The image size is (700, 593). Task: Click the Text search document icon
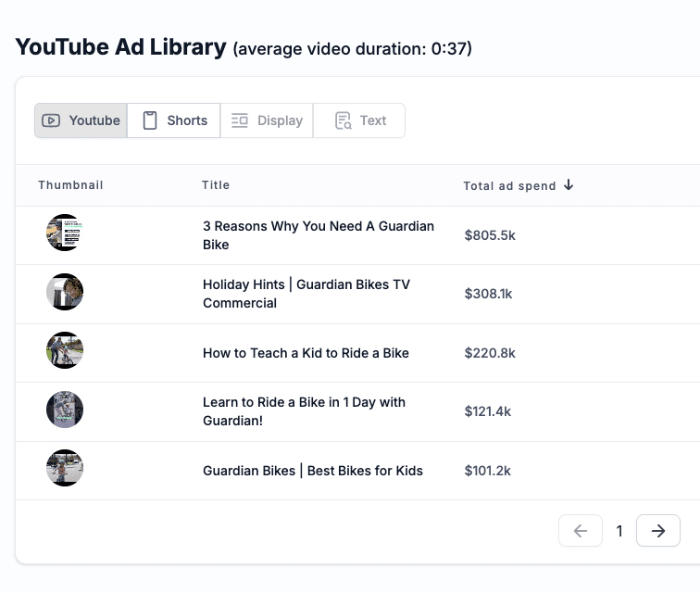[x=344, y=120]
